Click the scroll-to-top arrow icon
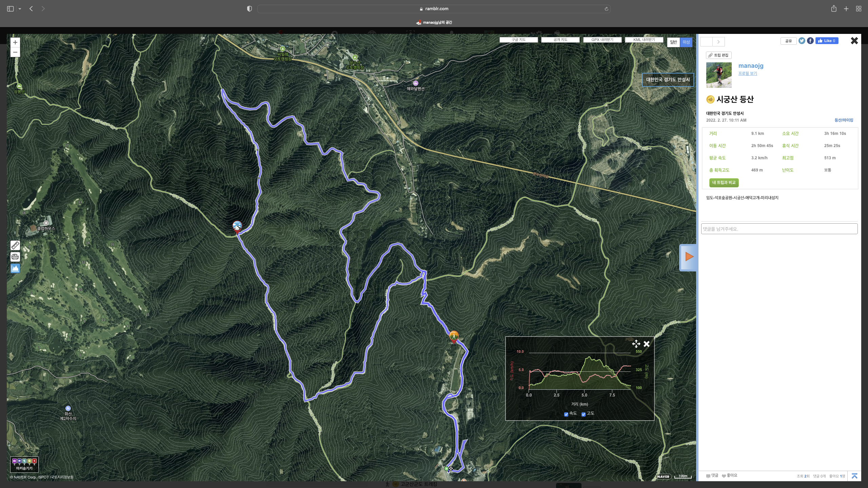The height and width of the screenshot is (488, 868). (854, 476)
